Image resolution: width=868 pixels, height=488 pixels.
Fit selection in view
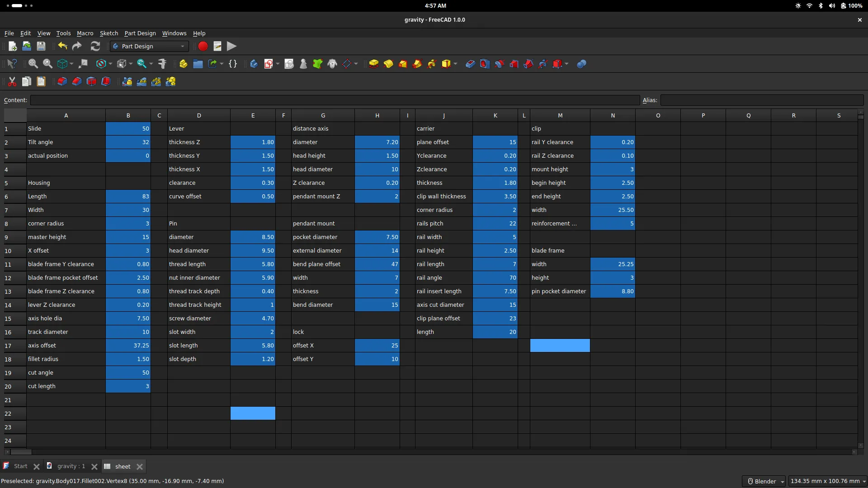point(47,64)
